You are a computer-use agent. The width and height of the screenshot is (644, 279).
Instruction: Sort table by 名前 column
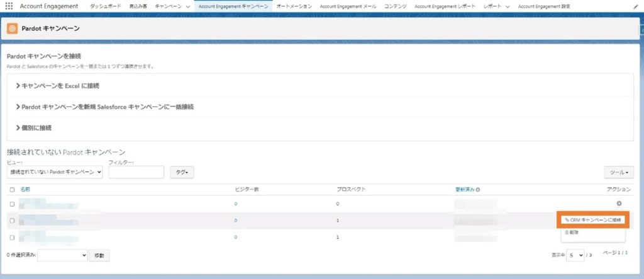[x=25, y=190]
